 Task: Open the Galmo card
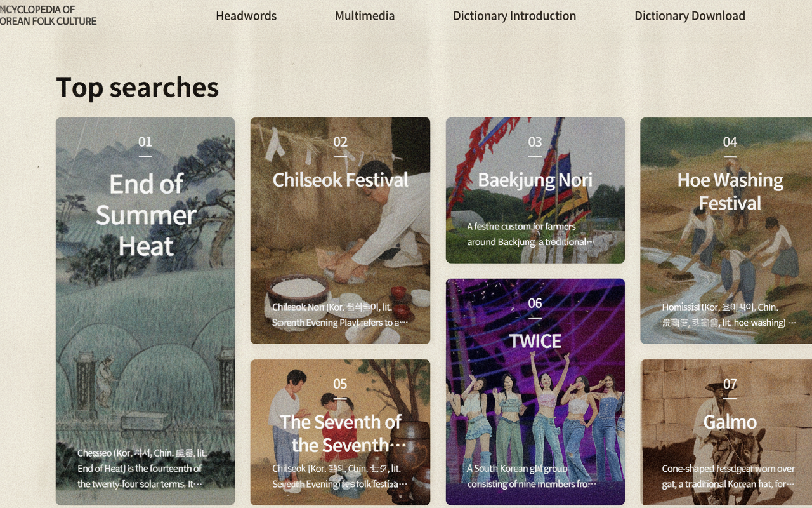coord(726,432)
